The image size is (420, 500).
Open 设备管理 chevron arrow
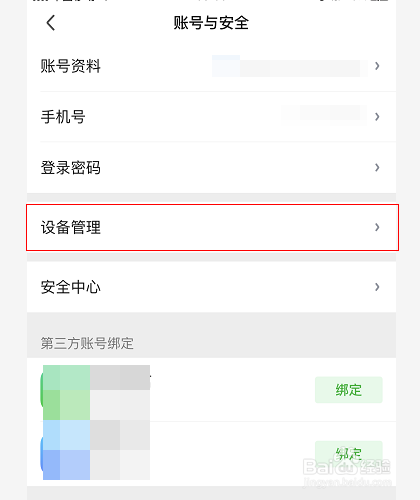click(x=377, y=227)
